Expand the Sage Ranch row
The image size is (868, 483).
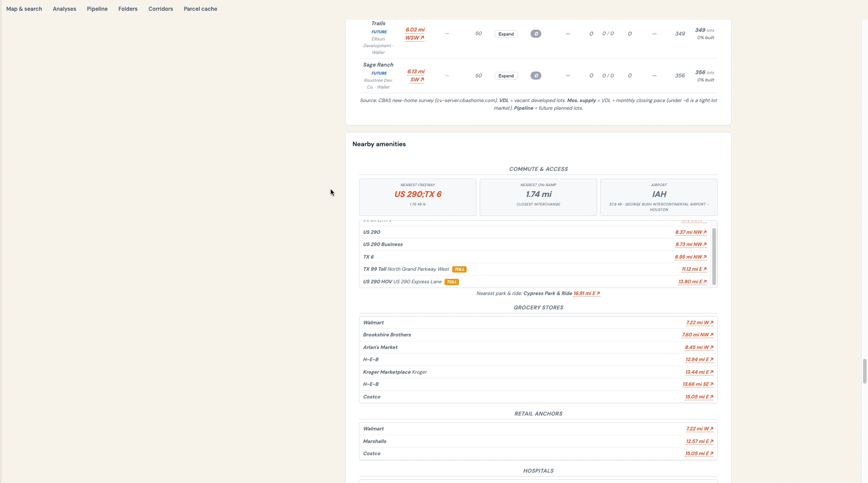pos(506,76)
